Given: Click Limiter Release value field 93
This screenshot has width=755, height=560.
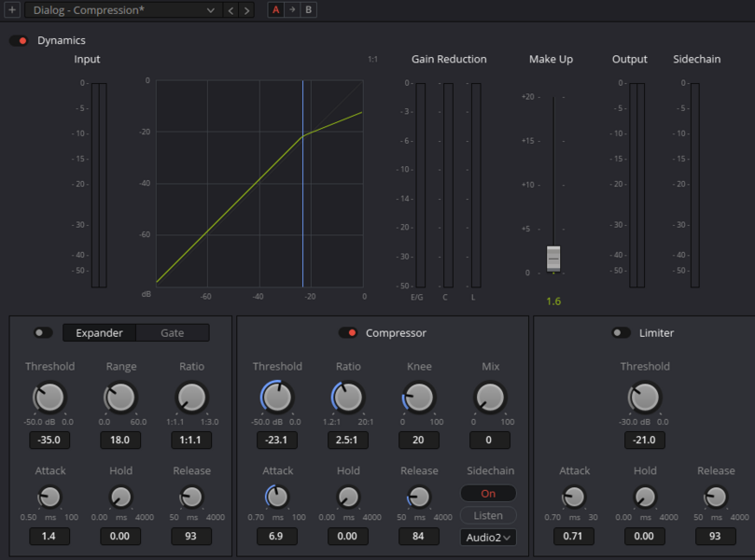Looking at the screenshot, I should point(716,536).
